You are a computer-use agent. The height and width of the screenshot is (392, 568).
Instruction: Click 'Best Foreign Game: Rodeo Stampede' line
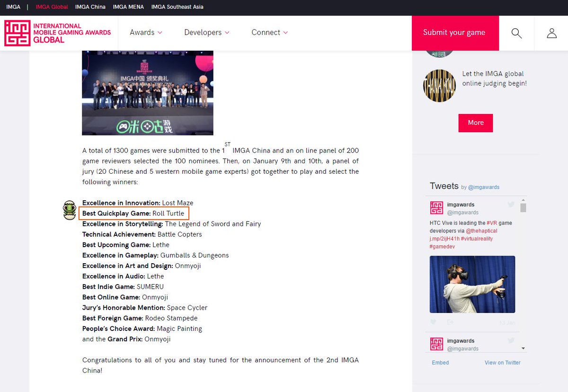click(x=140, y=318)
